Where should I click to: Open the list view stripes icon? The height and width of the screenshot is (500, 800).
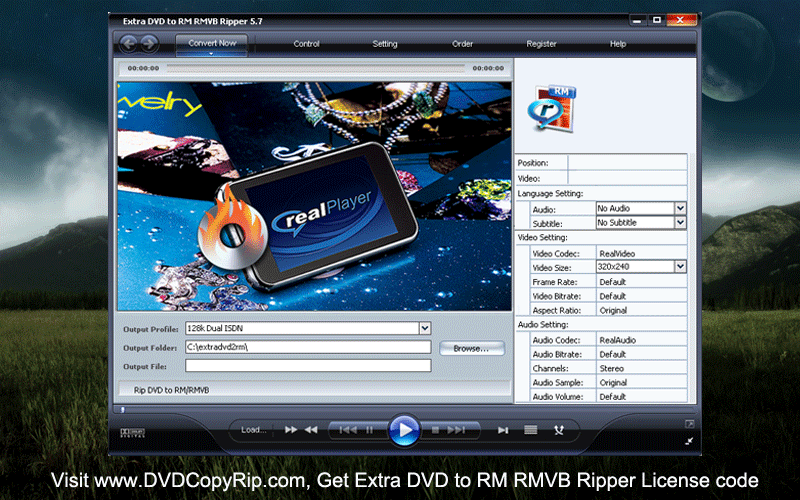[531, 430]
